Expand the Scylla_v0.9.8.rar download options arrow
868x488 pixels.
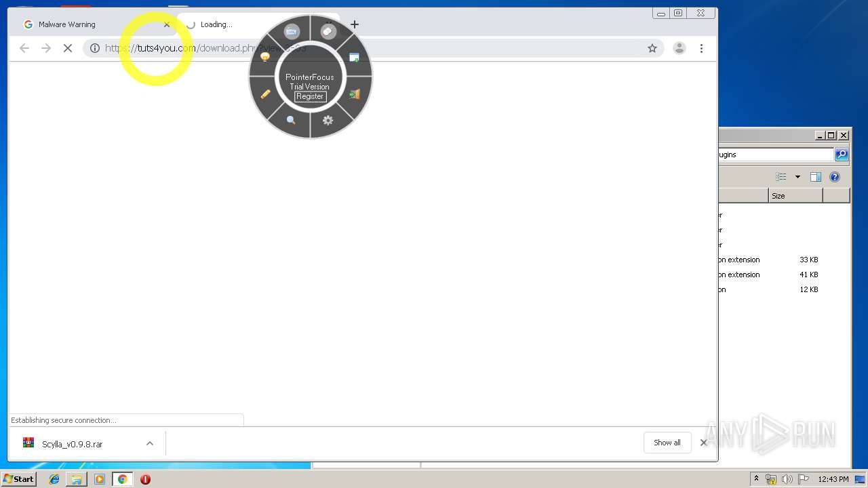150,443
